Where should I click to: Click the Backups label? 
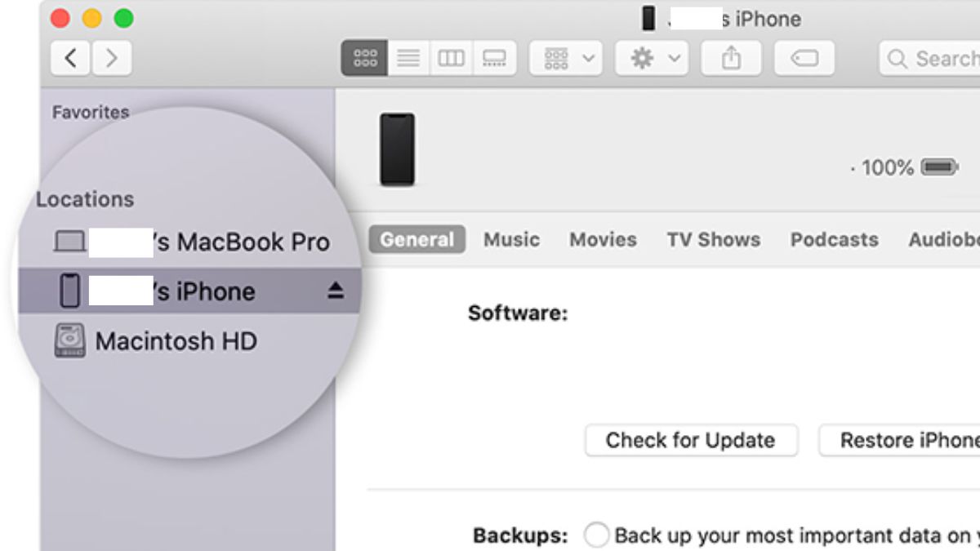point(520,535)
